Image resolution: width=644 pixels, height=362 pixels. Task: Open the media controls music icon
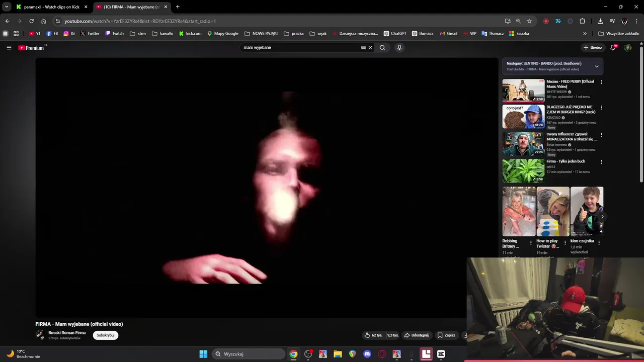click(x=612, y=21)
